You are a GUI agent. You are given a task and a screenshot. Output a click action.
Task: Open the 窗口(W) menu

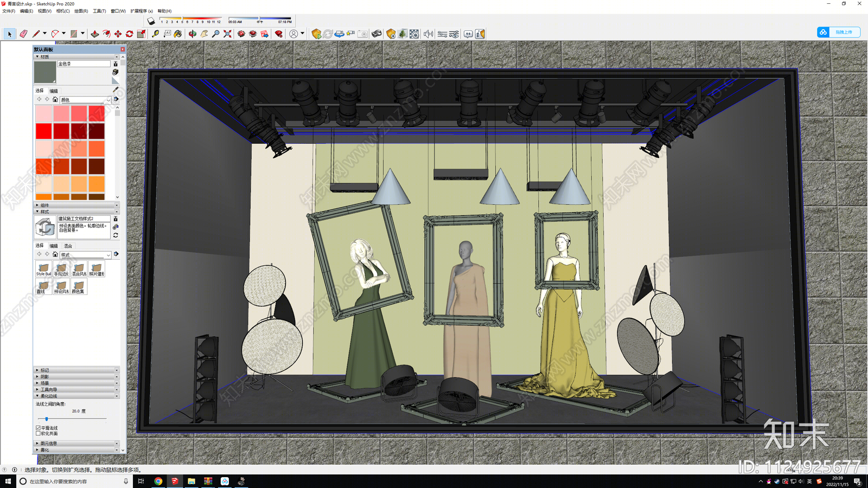(118, 11)
